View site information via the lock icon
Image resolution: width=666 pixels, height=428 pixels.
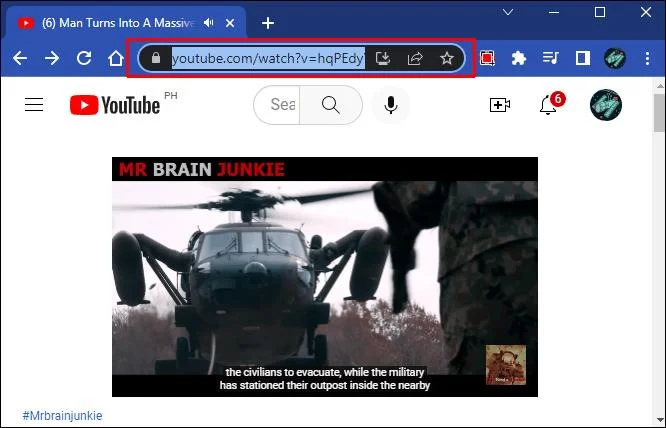click(x=156, y=58)
